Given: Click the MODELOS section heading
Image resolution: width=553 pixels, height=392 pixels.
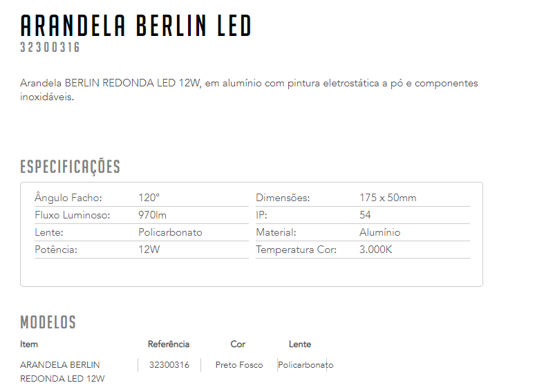Looking at the screenshot, I should [x=48, y=322].
